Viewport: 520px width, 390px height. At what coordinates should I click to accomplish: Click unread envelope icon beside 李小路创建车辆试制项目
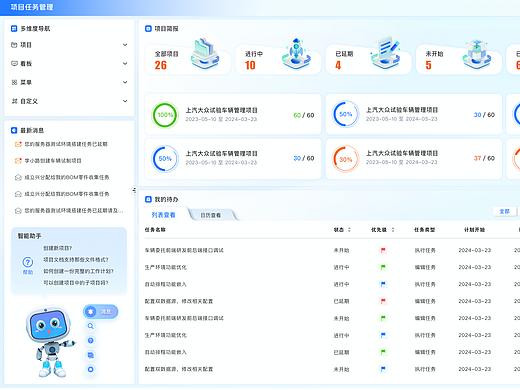coord(18,161)
